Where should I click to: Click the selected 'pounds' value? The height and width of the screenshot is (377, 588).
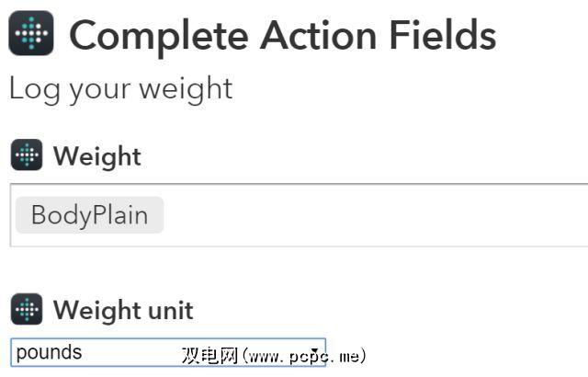coord(49,353)
